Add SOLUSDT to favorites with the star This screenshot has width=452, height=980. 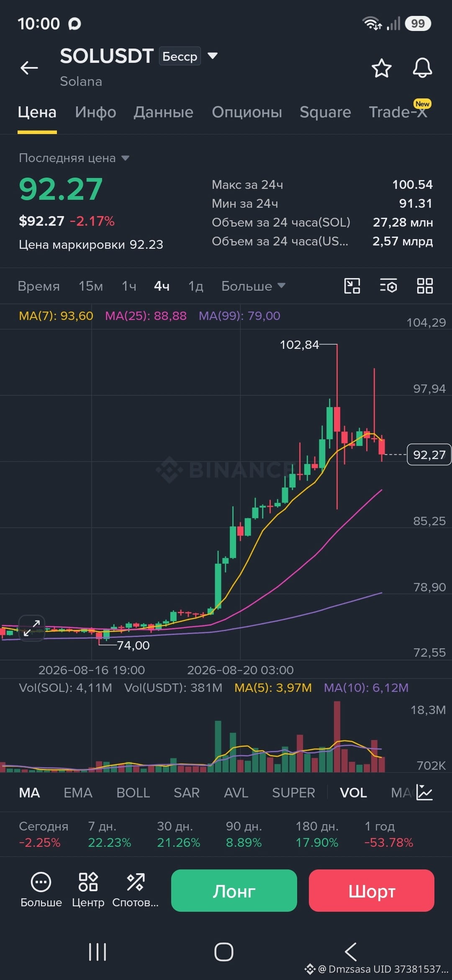point(381,68)
